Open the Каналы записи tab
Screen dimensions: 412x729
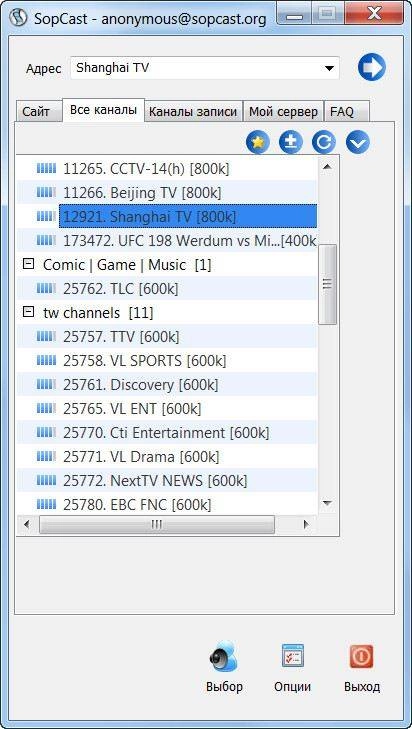[193, 112]
